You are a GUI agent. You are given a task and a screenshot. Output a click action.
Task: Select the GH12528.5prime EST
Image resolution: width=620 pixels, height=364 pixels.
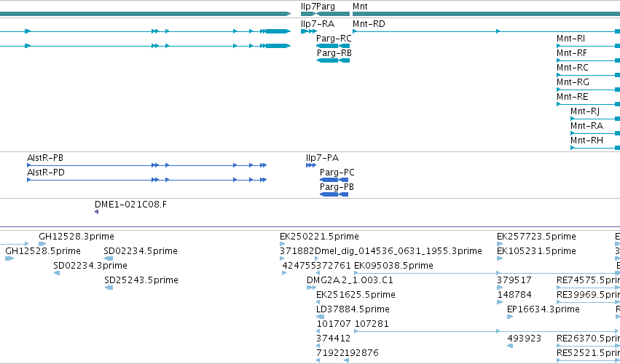(x=43, y=251)
